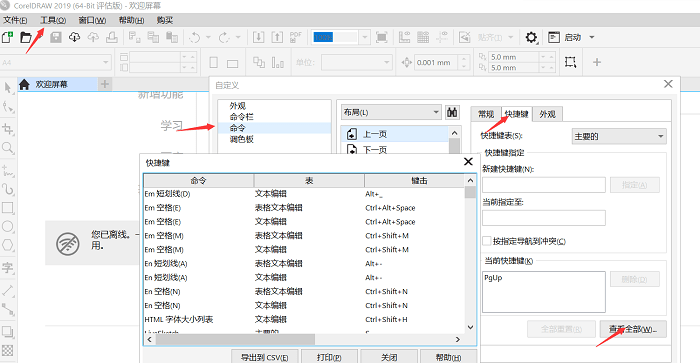Click the 查看全部(W) button
The height and width of the screenshot is (363, 700).
tap(633, 329)
